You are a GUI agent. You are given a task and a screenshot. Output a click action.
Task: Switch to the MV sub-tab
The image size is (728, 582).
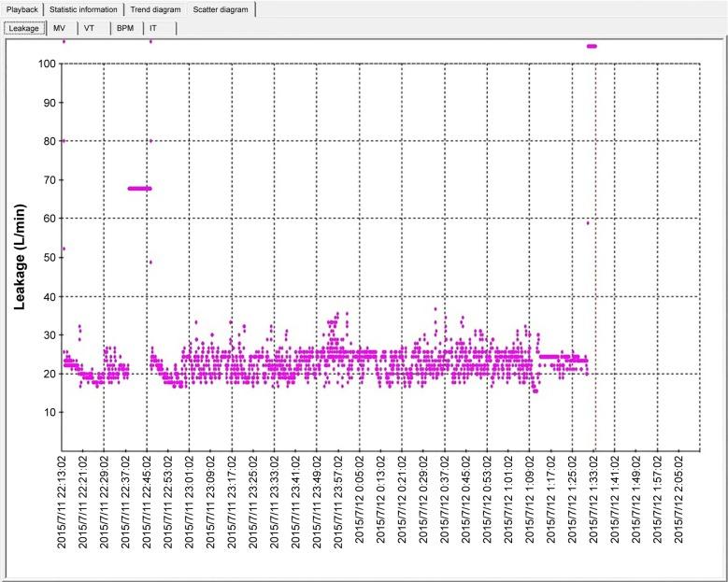pos(59,28)
